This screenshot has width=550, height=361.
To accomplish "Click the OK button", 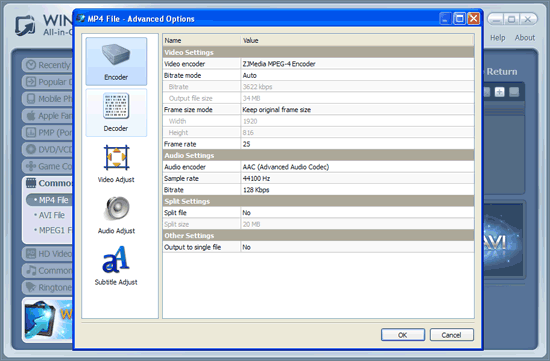I will [x=403, y=335].
